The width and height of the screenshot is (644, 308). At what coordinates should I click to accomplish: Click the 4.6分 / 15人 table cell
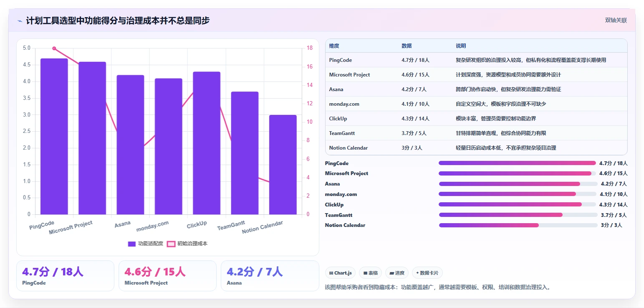point(415,75)
